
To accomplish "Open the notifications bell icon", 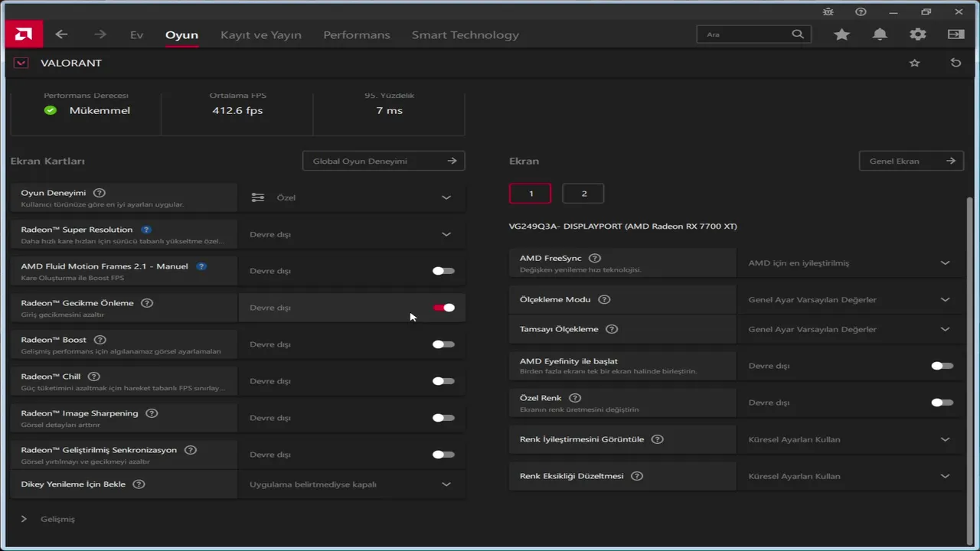I will point(880,34).
